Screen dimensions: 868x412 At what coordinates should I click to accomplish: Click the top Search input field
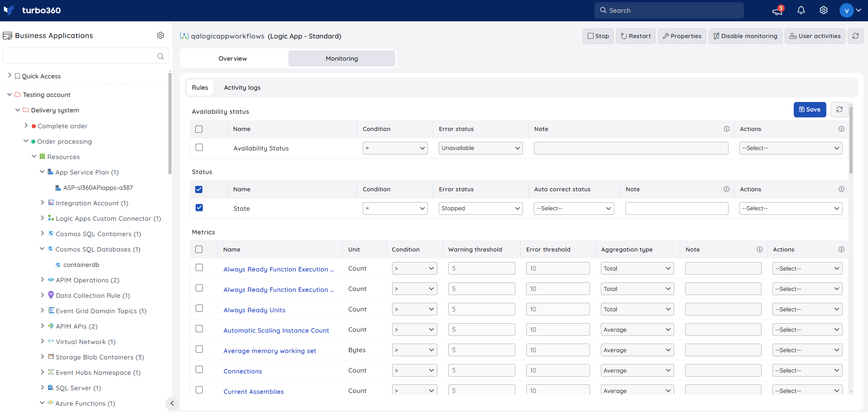click(669, 10)
